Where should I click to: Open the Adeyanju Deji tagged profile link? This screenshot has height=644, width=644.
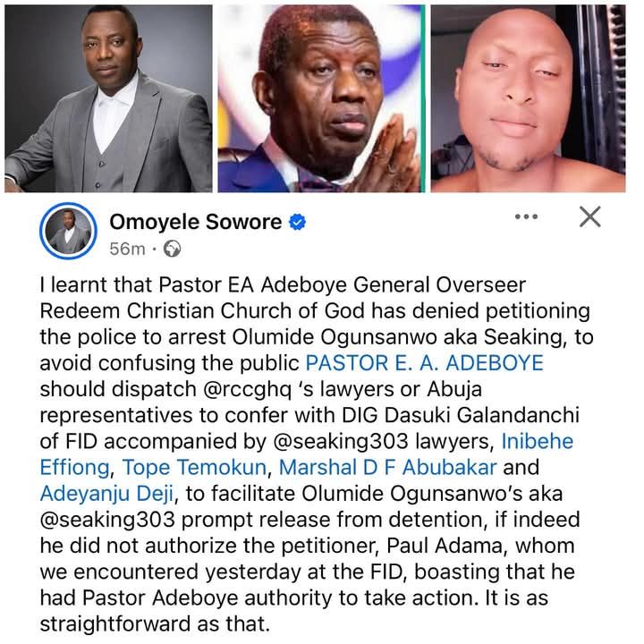pyautogui.click(x=106, y=494)
